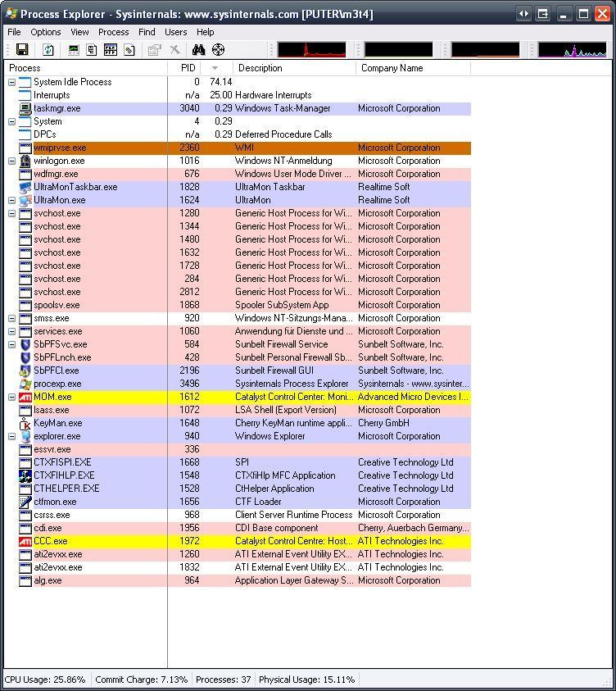The height and width of the screenshot is (691, 616).
Task: Click the taskmgr.exe process icon
Action: [25, 108]
